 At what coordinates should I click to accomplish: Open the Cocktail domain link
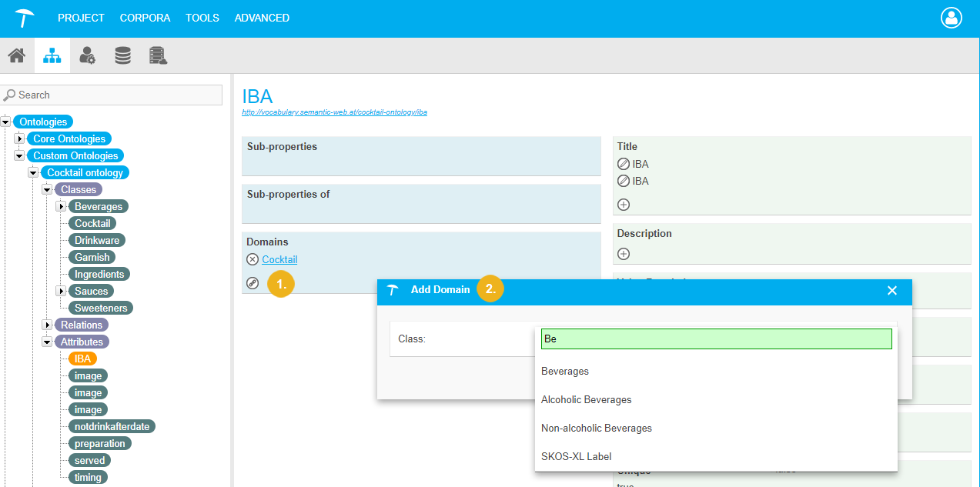click(x=279, y=260)
